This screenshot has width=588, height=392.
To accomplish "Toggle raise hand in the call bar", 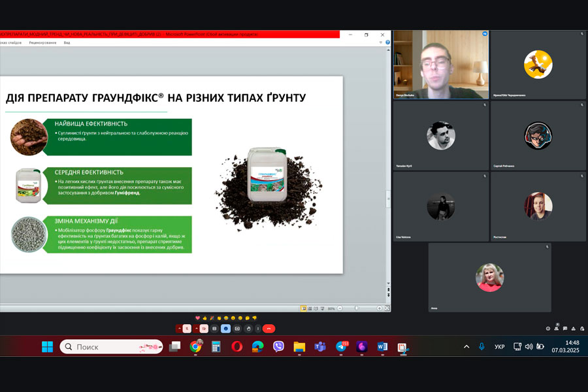I will 248,329.
